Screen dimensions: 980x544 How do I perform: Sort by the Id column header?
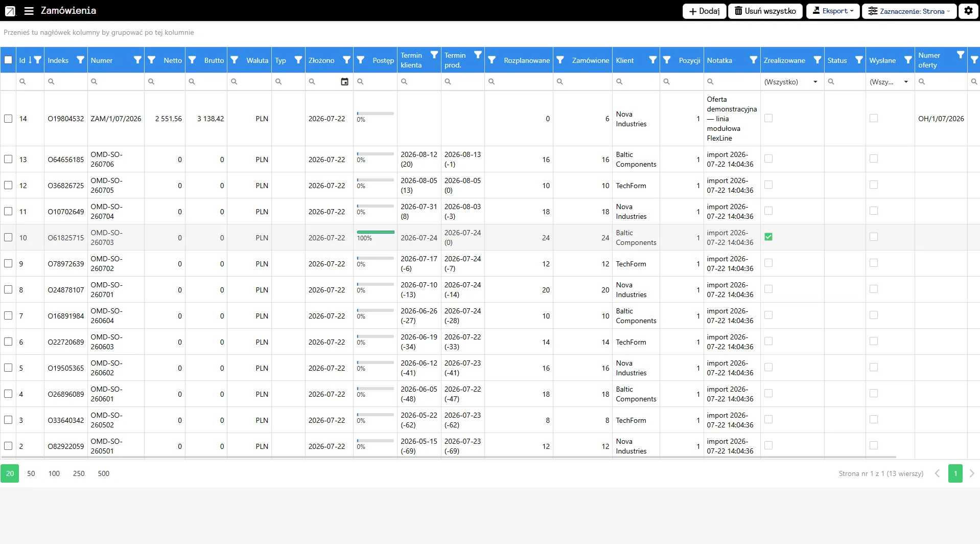pos(22,60)
